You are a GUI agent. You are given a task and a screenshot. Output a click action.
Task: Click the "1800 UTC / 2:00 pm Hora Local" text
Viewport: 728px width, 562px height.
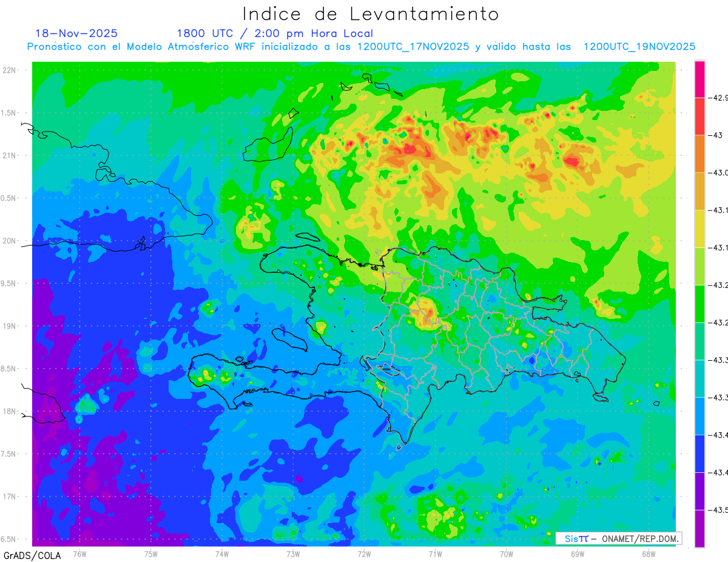click(275, 33)
